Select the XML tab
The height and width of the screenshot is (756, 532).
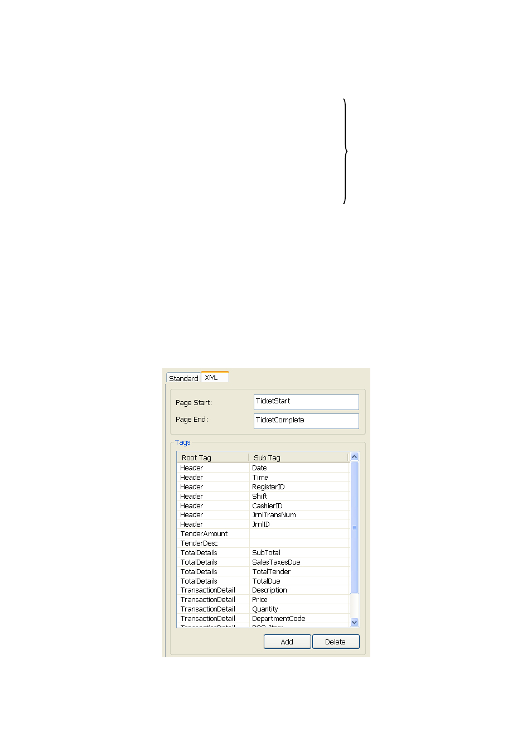(215, 377)
